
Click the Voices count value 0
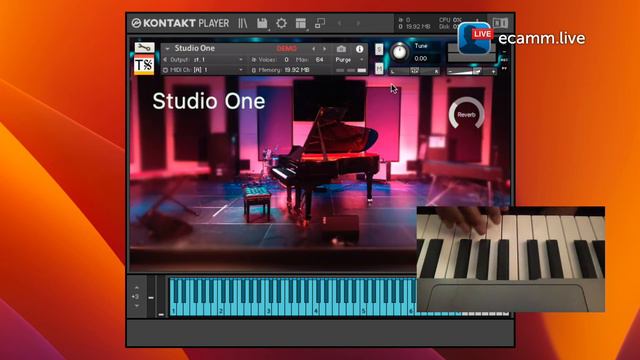pyautogui.click(x=286, y=60)
